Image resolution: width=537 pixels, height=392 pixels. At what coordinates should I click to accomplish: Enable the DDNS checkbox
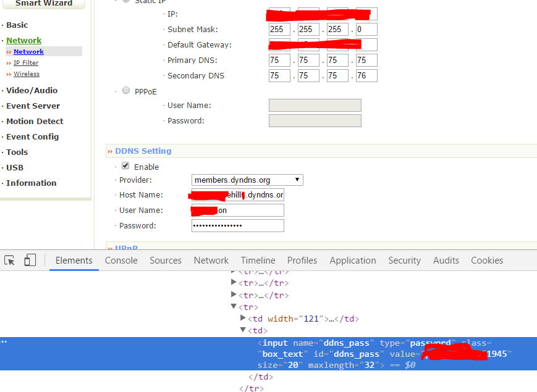(125, 167)
